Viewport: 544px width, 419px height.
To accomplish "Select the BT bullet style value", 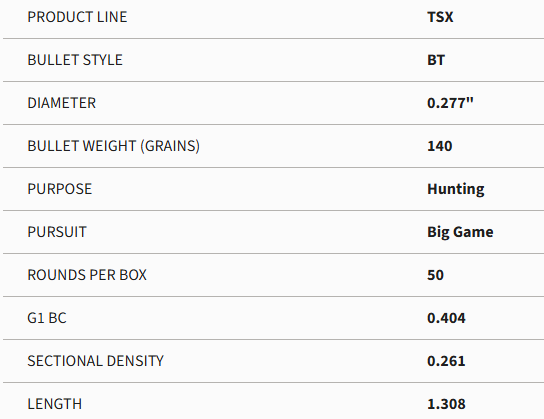I will coord(436,60).
